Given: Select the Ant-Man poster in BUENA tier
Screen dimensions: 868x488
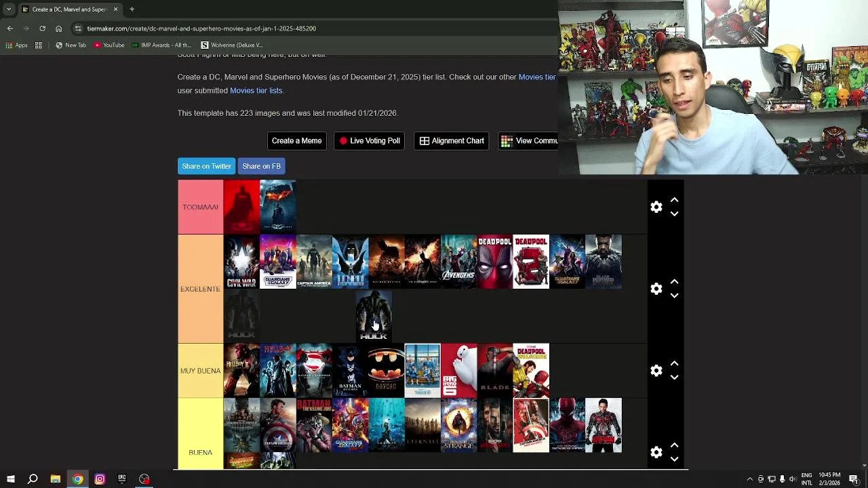Looking at the screenshot, I should (603, 425).
